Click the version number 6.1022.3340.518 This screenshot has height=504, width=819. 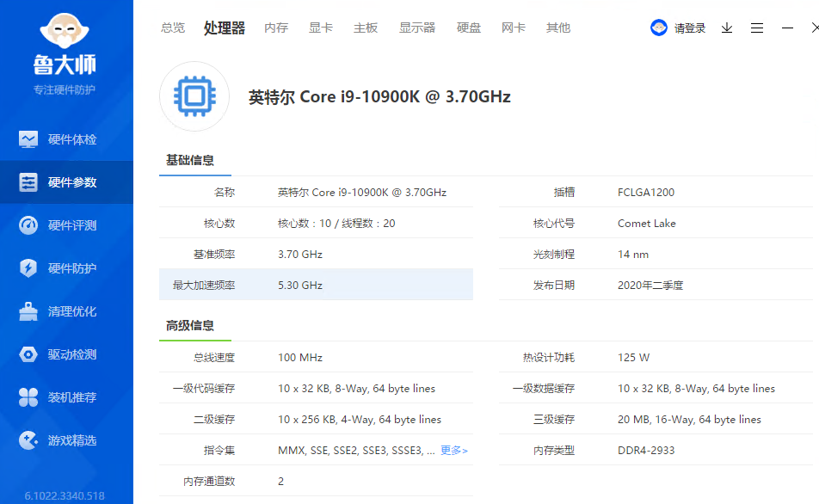click(x=65, y=495)
